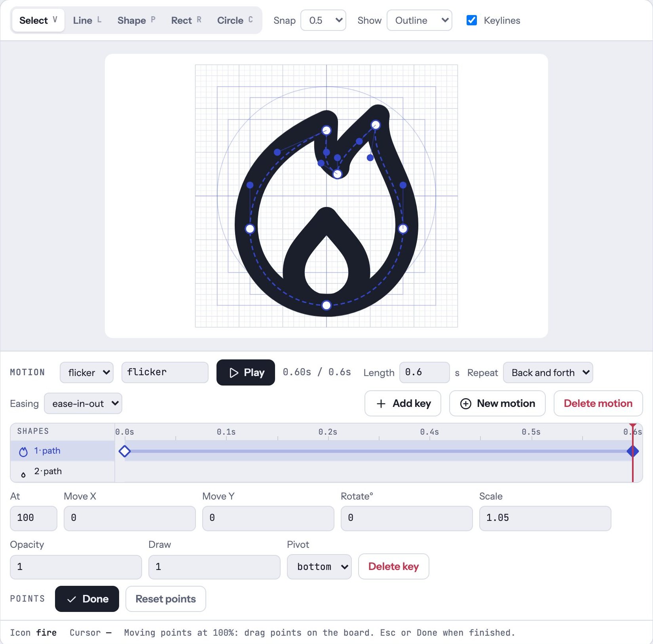Switch to the Line tool tab
Image resolution: width=653 pixels, height=644 pixels.
87,20
